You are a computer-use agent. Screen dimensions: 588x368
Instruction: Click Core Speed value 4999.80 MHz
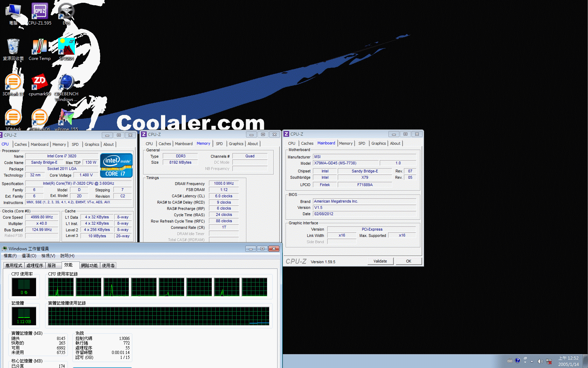[x=42, y=217]
